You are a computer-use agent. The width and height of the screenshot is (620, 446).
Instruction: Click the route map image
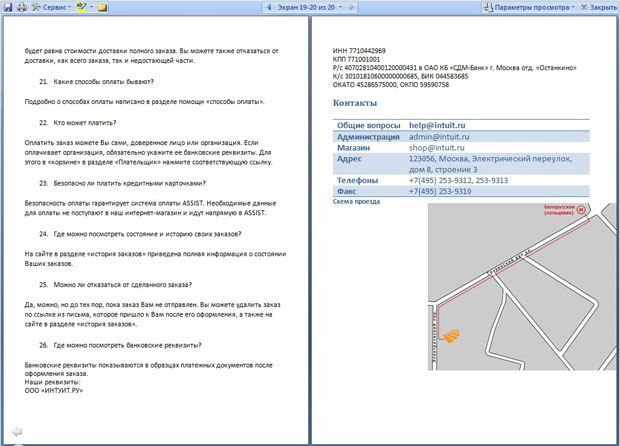point(522,287)
